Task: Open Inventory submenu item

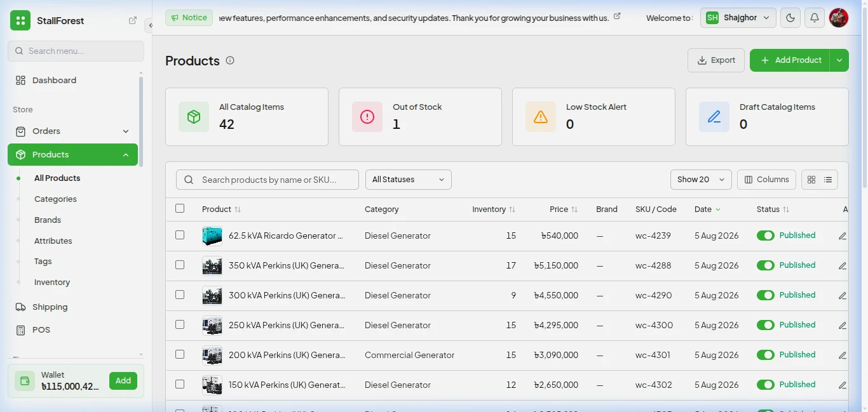Action: point(52,282)
